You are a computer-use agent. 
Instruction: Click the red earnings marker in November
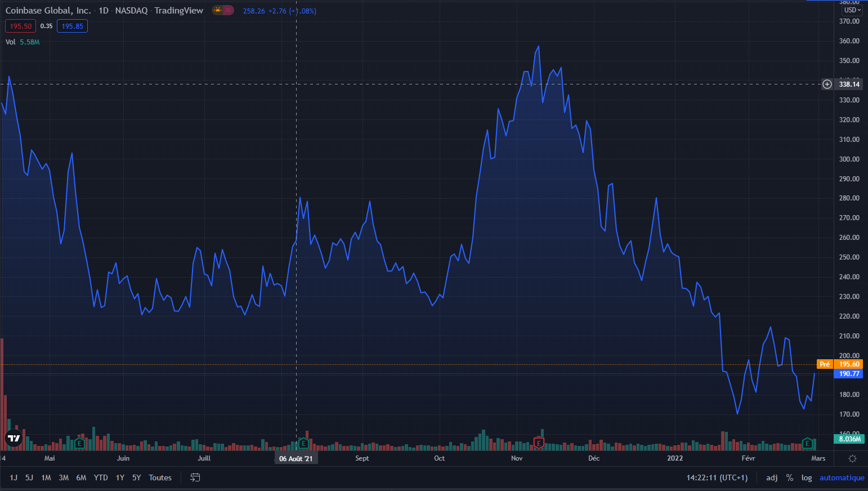click(x=539, y=443)
